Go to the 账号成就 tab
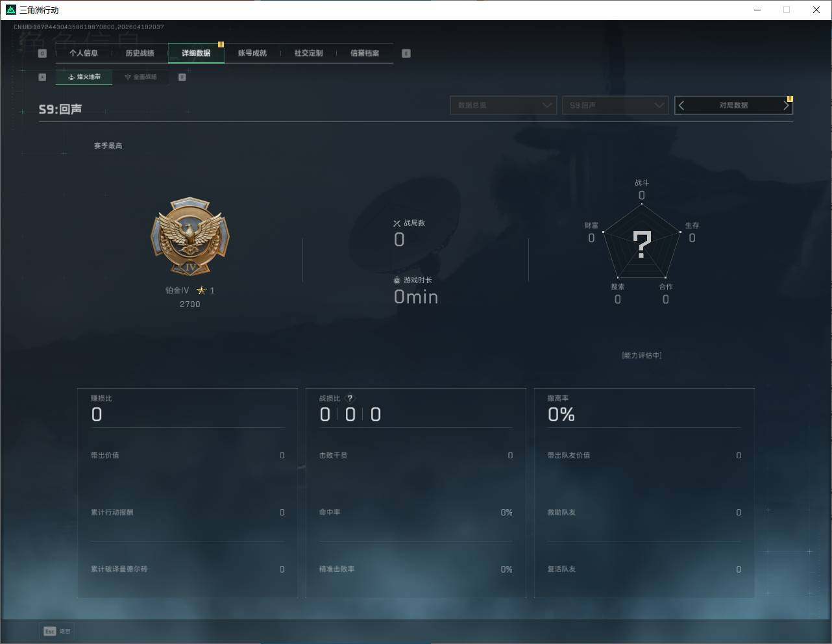 (252, 53)
